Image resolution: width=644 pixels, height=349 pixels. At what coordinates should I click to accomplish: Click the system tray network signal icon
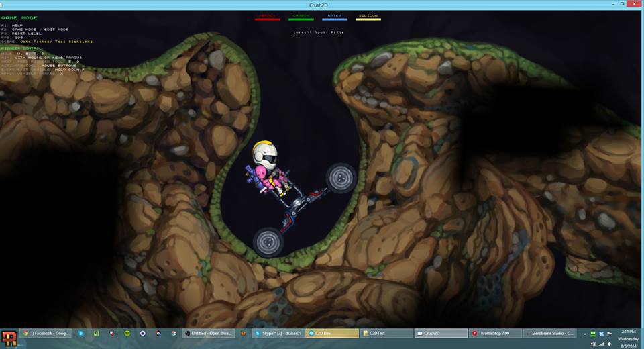coord(602,344)
